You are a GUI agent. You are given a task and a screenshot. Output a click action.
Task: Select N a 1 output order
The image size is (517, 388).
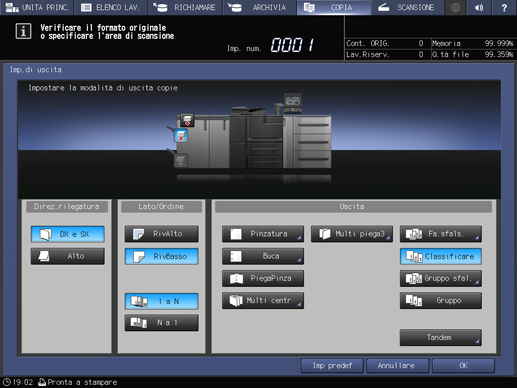[162, 323]
